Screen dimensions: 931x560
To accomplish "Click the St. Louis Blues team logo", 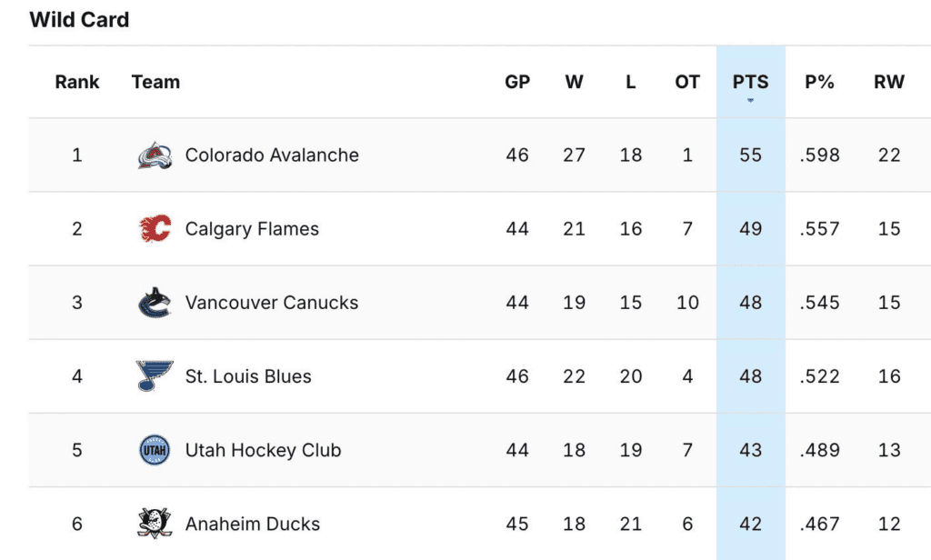I will [155, 376].
